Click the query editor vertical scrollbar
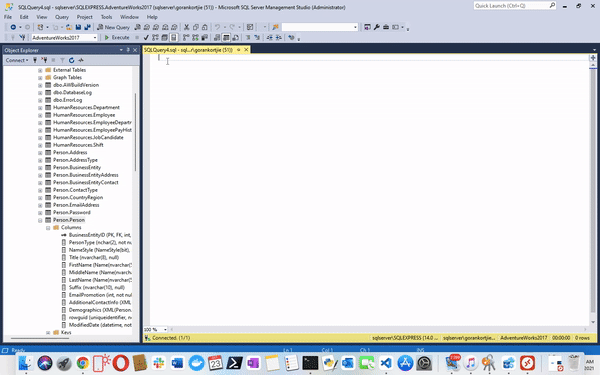This screenshot has width=600, height=375. (593, 191)
